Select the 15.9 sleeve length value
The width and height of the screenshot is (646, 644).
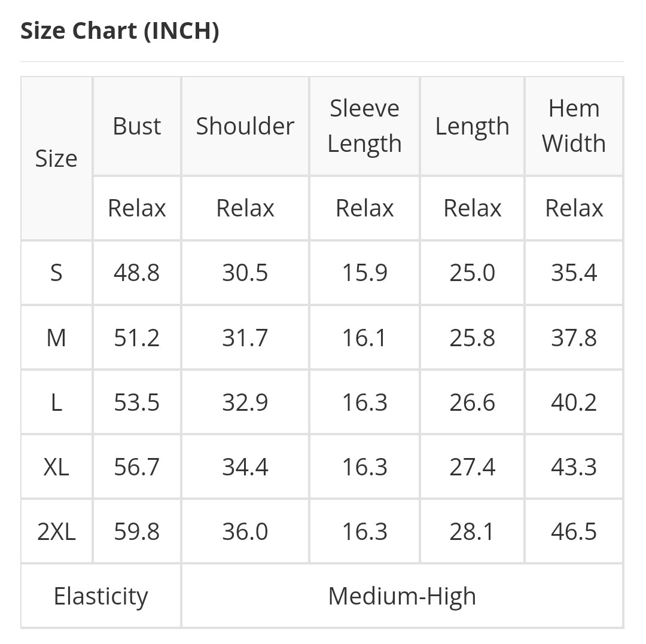364,273
